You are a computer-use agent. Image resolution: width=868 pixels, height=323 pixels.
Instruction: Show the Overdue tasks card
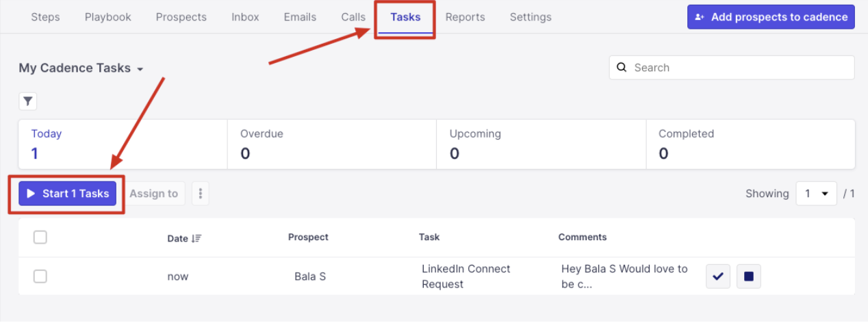(331, 144)
